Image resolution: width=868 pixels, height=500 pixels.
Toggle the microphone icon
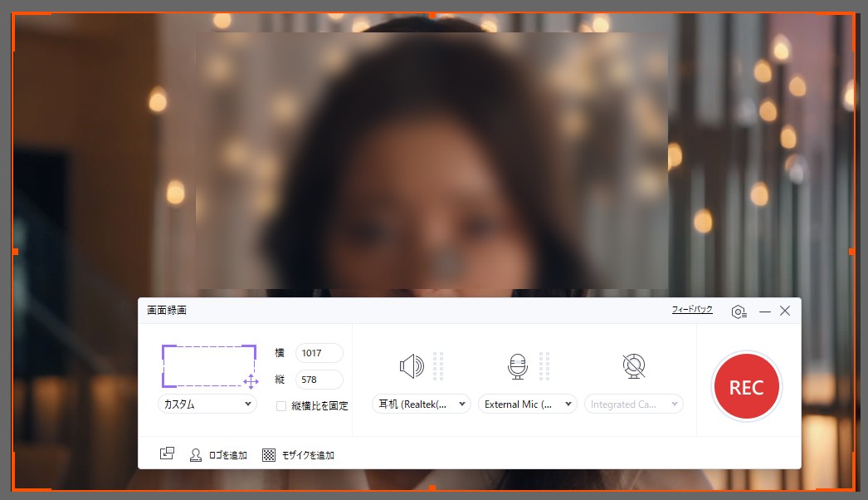point(518,365)
